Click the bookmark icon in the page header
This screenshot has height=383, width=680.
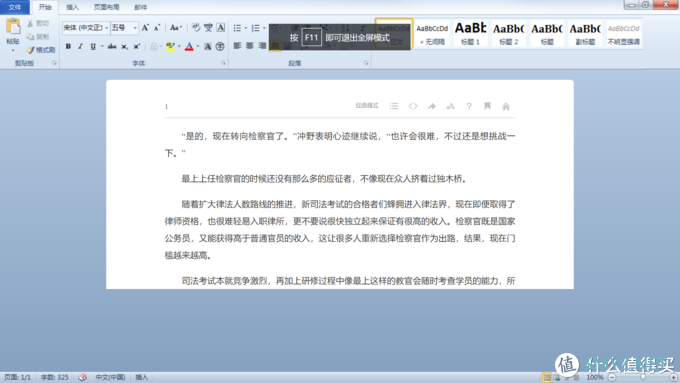pos(487,106)
